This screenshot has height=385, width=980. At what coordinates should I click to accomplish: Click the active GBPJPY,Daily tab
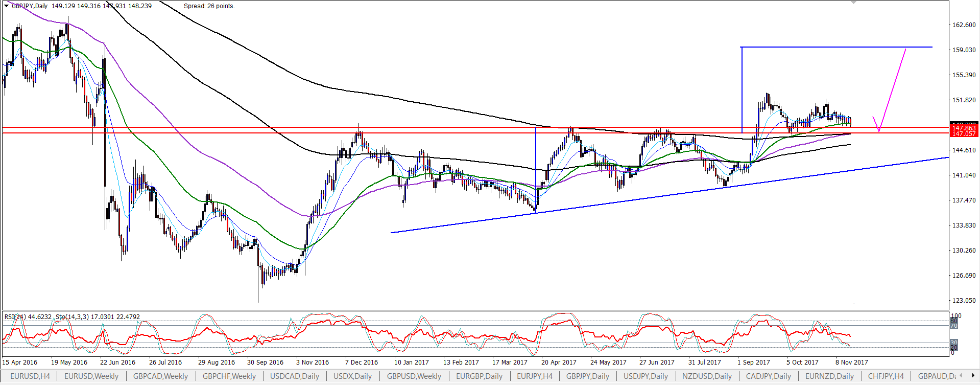click(588, 376)
